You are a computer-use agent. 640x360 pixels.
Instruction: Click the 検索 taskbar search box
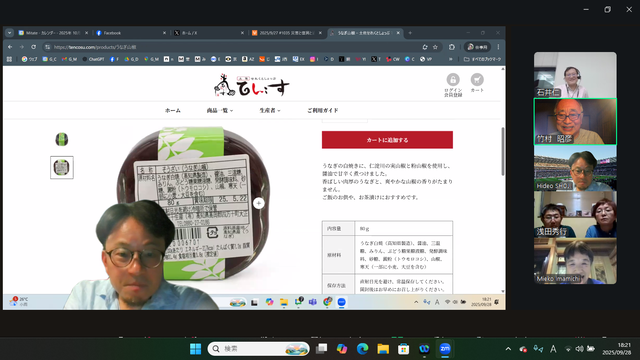tap(258, 349)
